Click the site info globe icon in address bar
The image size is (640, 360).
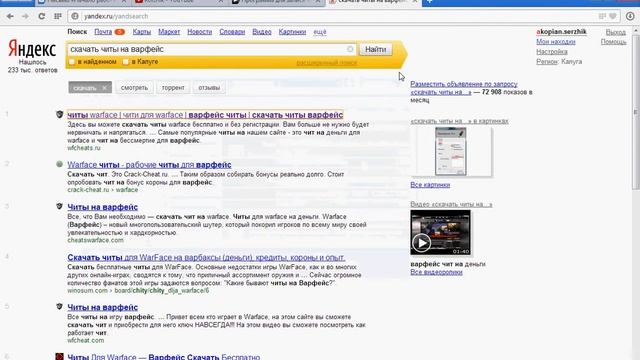point(75,16)
